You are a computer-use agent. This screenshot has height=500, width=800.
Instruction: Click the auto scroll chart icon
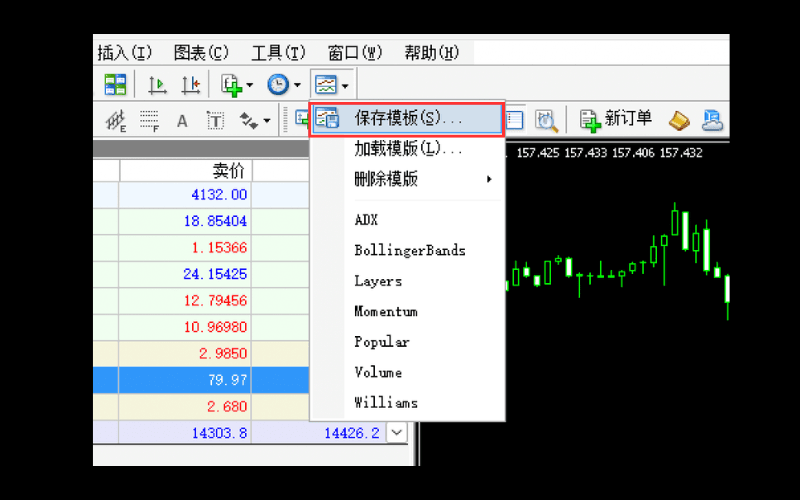(x=157, y=85)
